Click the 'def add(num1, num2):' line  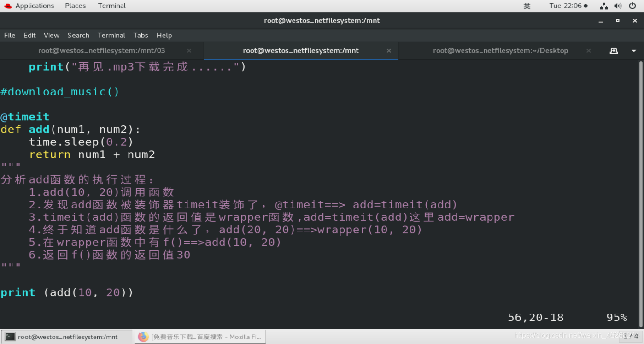[x=70, y=130]
